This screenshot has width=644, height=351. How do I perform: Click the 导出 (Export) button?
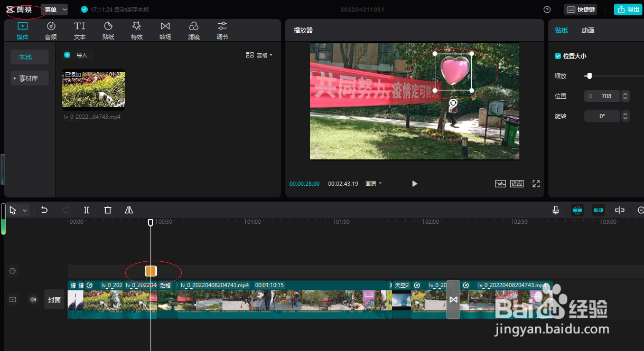[x=628, y=9]
